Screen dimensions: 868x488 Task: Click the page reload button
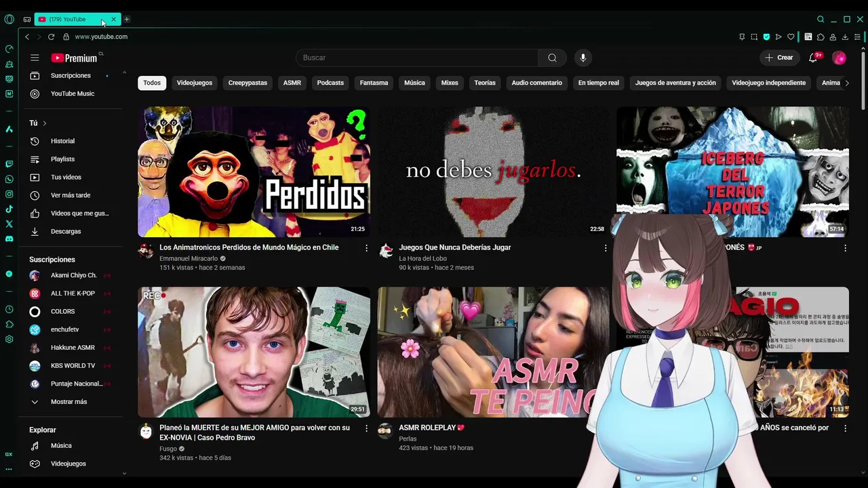point(51,37)
